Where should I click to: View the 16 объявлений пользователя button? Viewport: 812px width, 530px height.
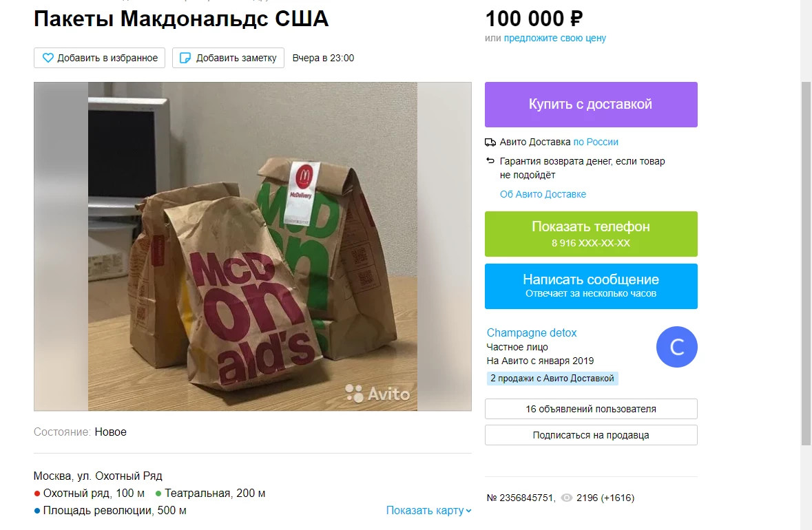(591, 409)
